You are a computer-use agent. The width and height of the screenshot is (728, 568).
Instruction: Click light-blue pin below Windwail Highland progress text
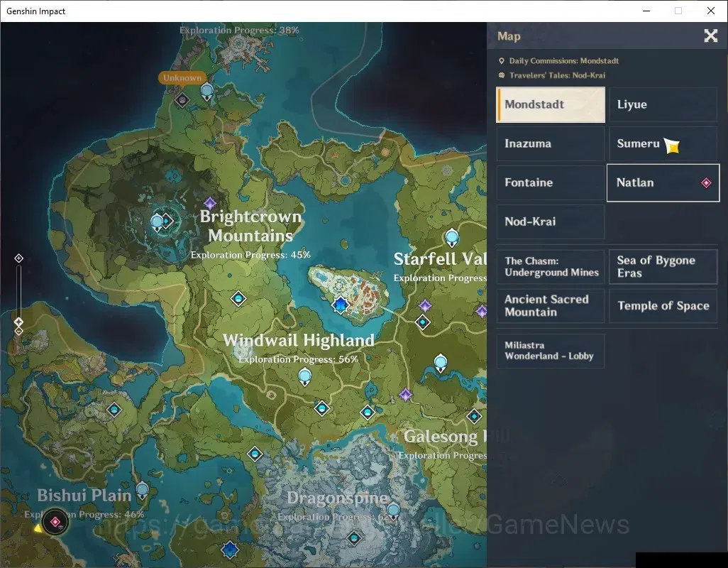point(304,376)
